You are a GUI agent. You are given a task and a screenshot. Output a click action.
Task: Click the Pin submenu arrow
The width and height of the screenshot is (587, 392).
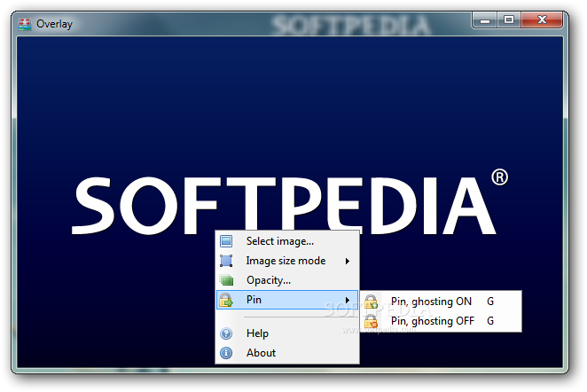tap(348, 300)
